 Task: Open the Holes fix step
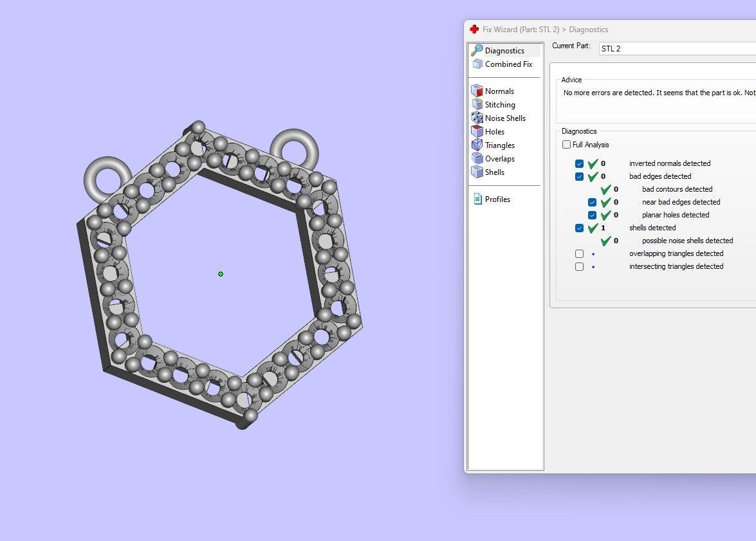tap(494, 132)
